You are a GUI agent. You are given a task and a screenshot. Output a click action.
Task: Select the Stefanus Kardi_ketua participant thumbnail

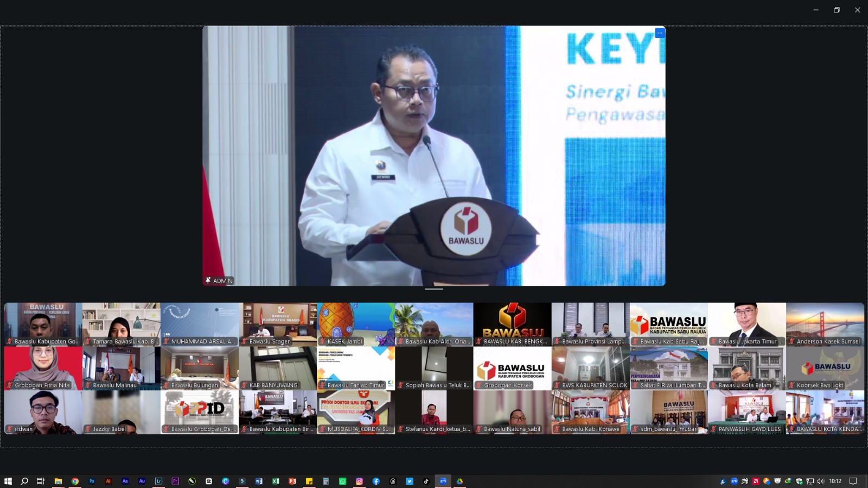pos(434,412)
